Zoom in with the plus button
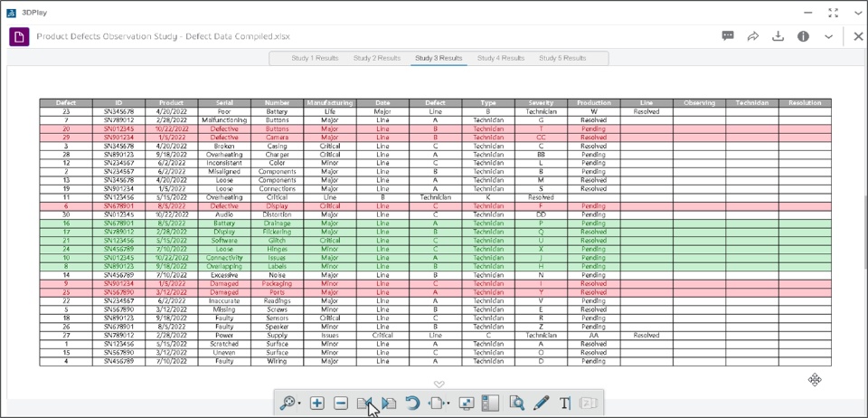 tap(317, 403)
